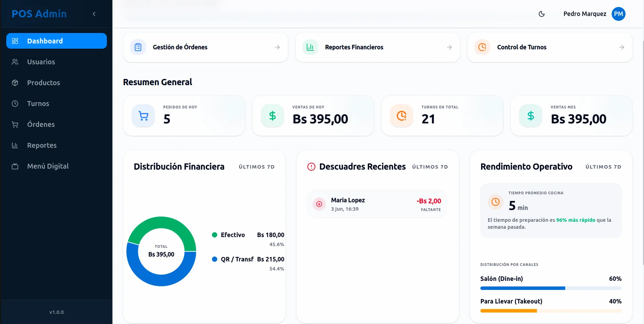The image size is (644, 324).
Task: Go to Usuarios in the sidebar
Action: click(56, 62)
